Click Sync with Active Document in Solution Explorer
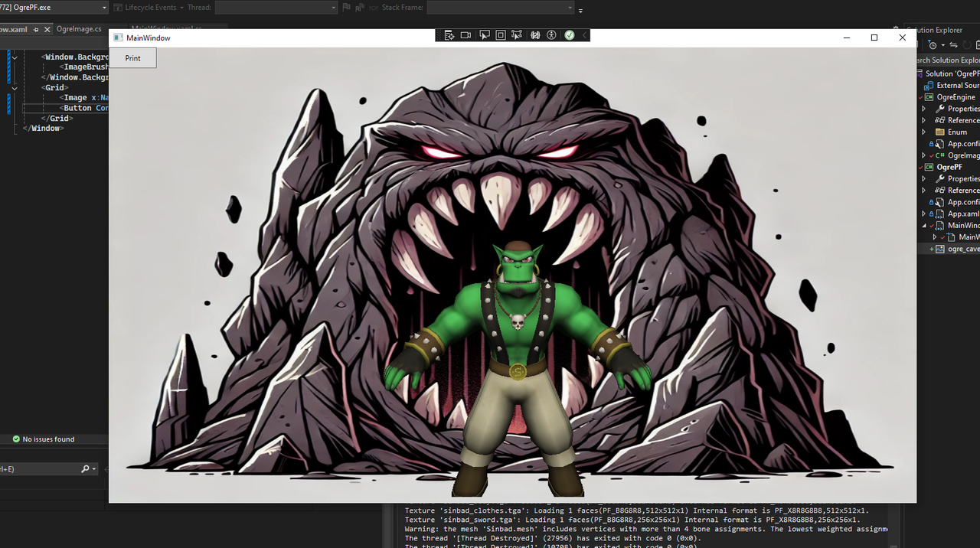 coord(953,45)
